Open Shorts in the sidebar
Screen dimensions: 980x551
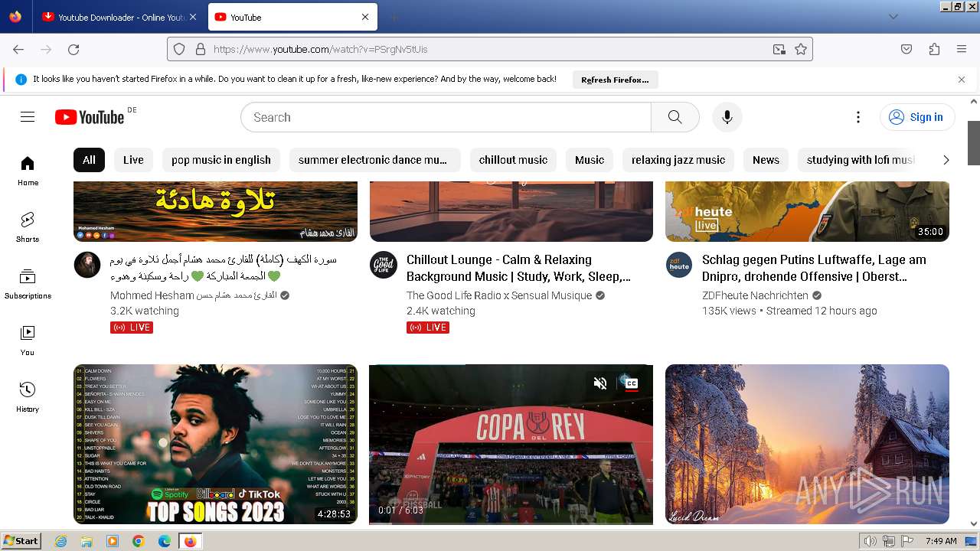(28, 227)
